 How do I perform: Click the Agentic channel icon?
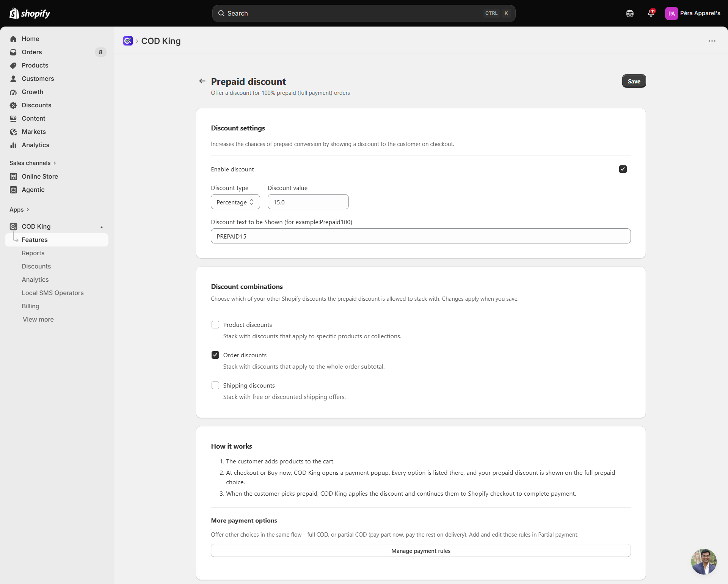click(13, 190)
